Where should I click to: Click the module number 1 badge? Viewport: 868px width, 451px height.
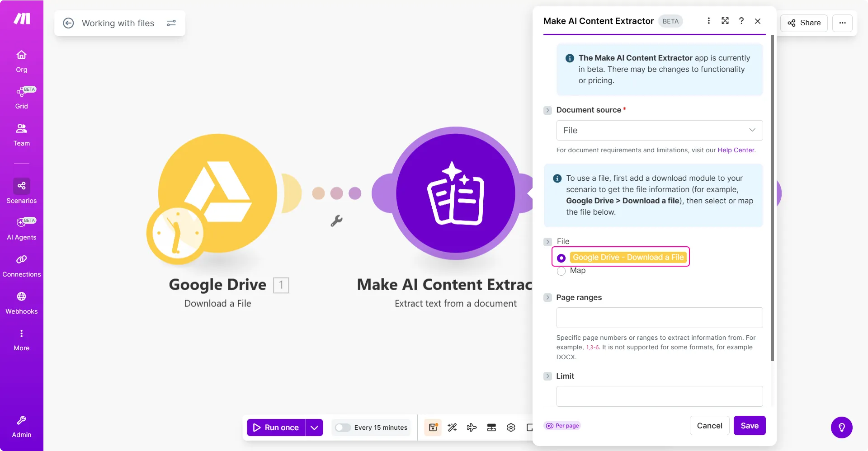tap(281, 285)
